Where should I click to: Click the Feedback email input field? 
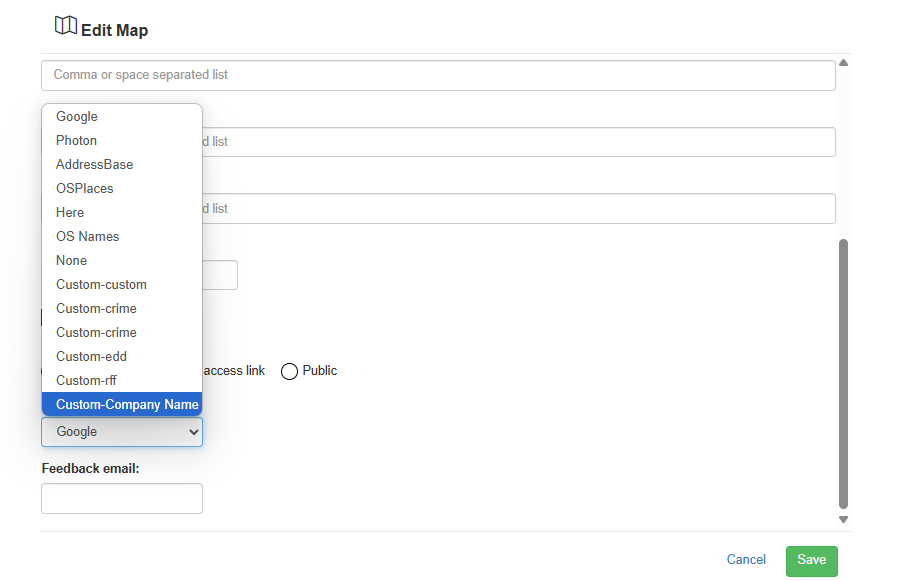click(122, 499)
